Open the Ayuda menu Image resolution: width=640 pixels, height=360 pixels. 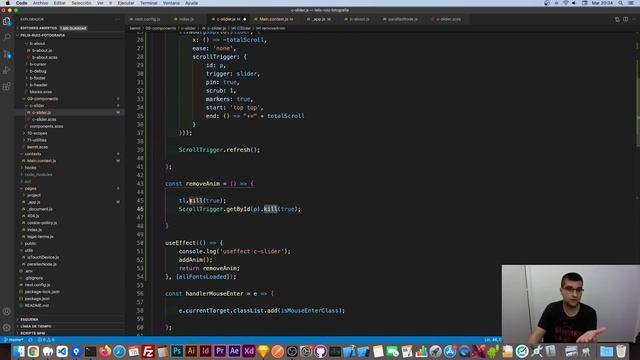click(x=191, y=3)
